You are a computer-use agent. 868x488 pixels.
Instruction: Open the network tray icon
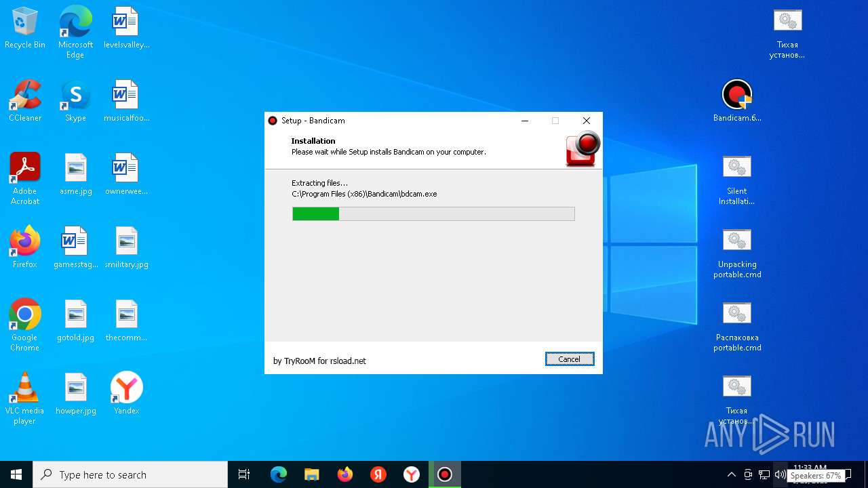coord(764,474)
